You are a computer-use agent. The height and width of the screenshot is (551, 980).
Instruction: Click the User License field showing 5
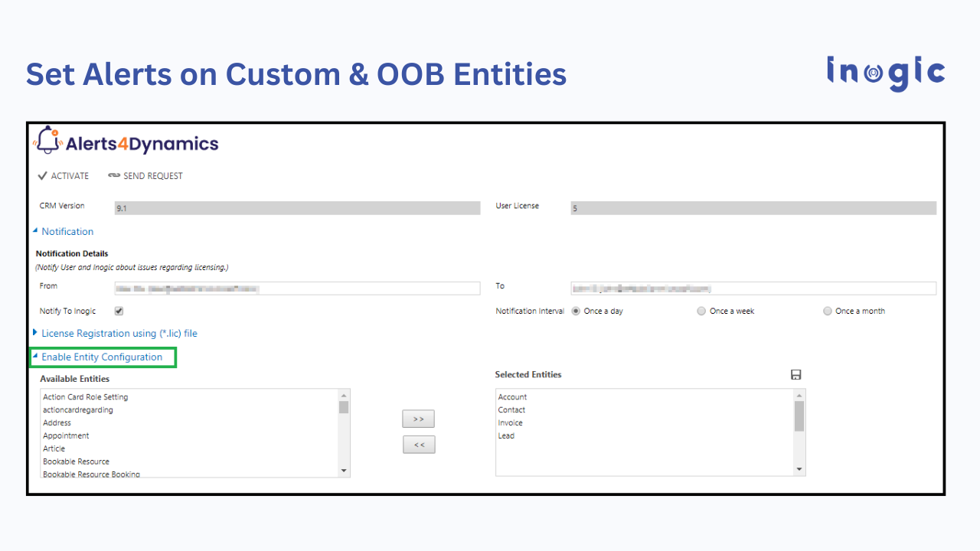pos(753,208)
